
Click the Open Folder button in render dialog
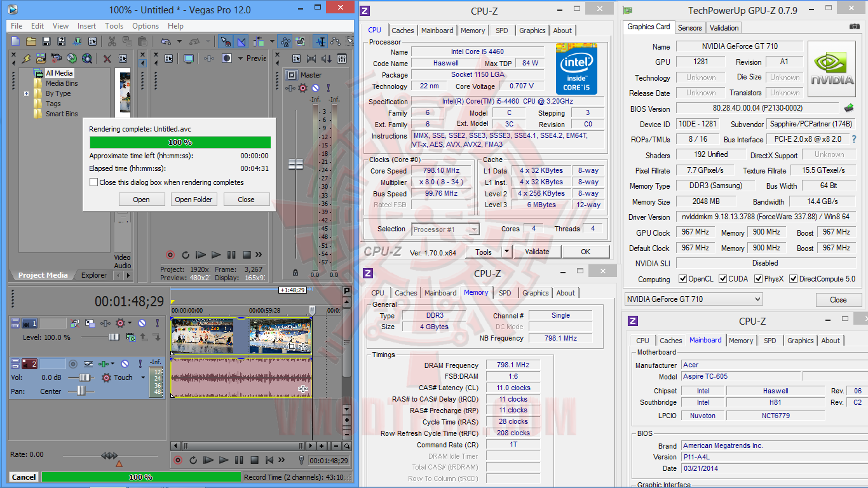point(194,200)
